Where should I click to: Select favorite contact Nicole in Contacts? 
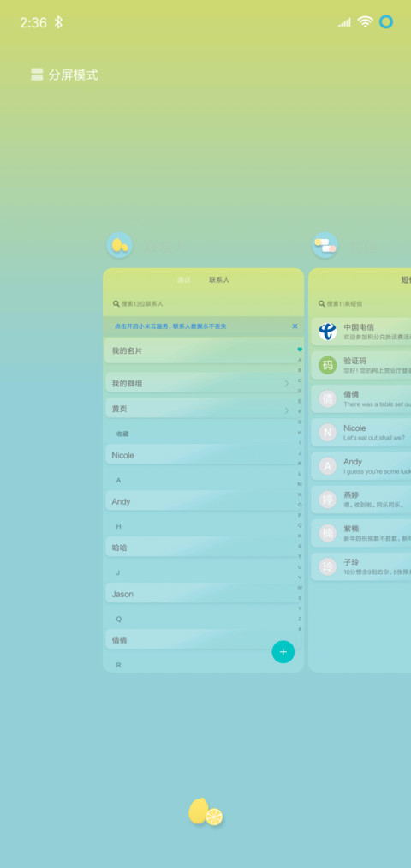[201, 455]
